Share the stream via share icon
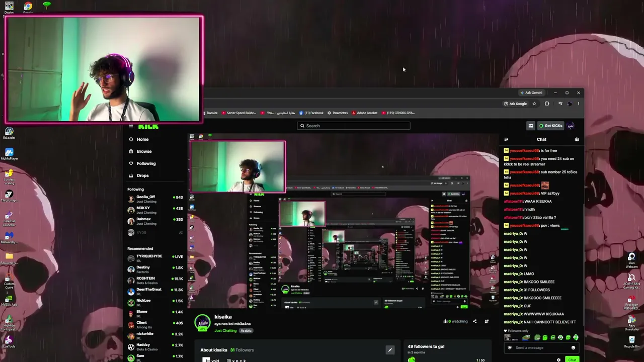The width and height of the screenshot is (644, 362). point(474,321)
